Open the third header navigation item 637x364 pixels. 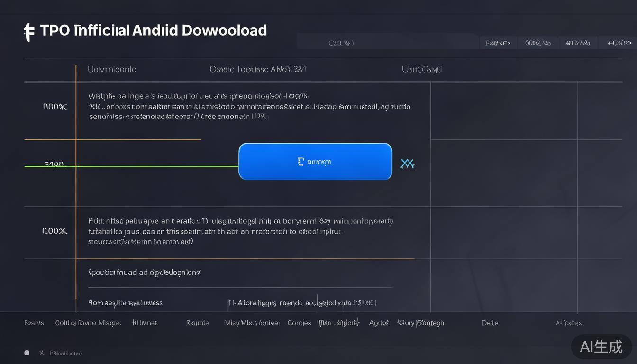point(577,43)
